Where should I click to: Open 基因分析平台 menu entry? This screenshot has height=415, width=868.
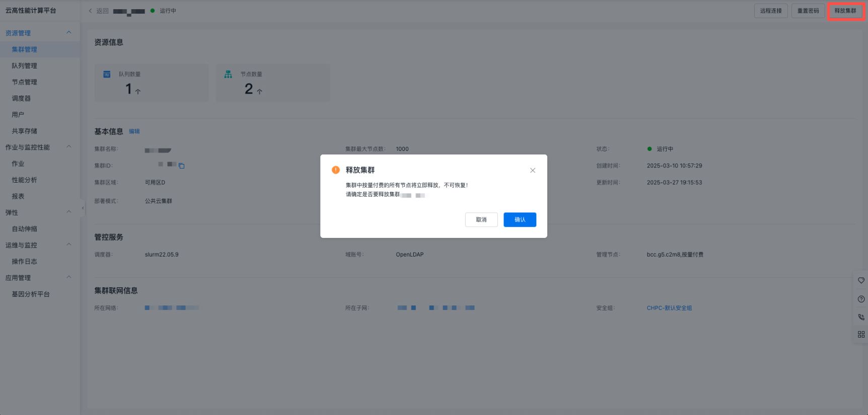40,294
